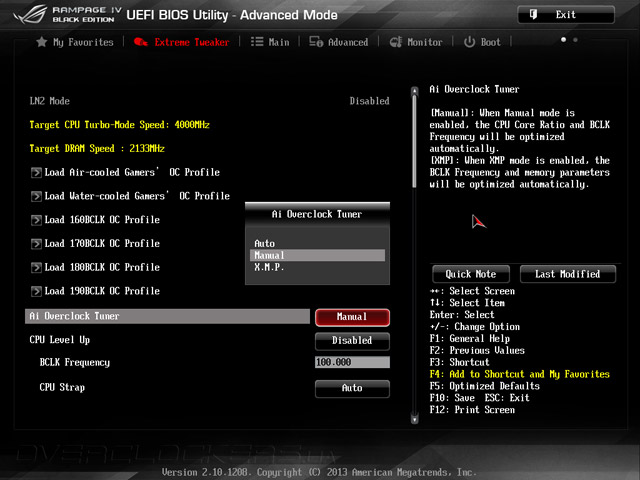640x480 pixels.
Task: Select Load 160BCLK OC Profile
Action: click(102, 220)
